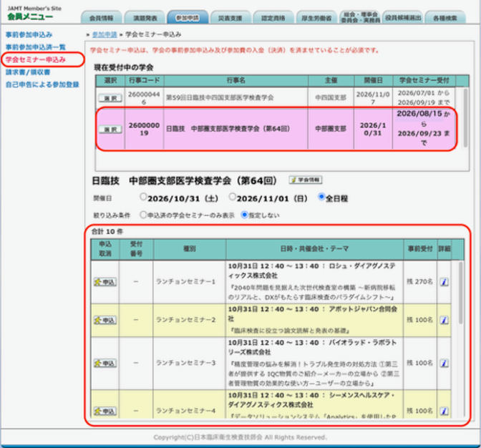Apply for ランチョンセミナー-4 with 申込 button
This screenshot has width=481, height=448.
pos(105,411)
